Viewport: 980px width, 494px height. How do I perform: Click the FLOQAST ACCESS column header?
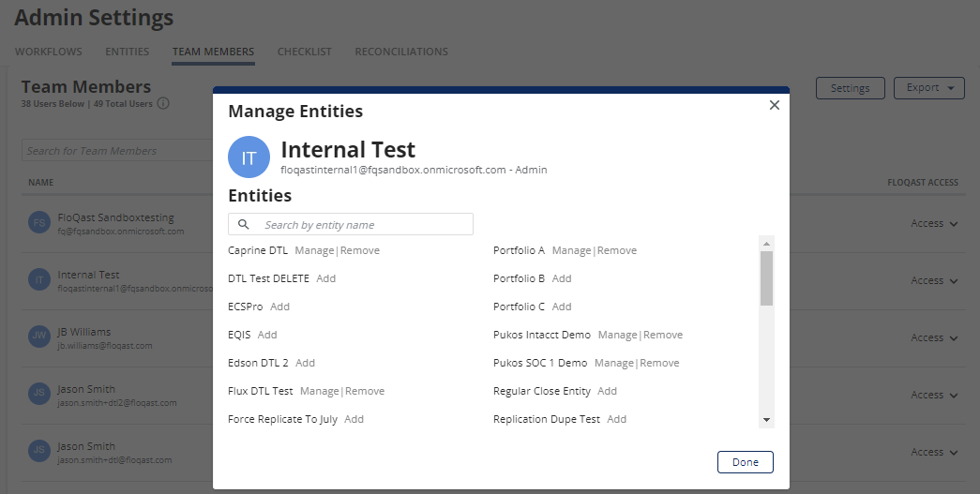click(x=923, y=183)
